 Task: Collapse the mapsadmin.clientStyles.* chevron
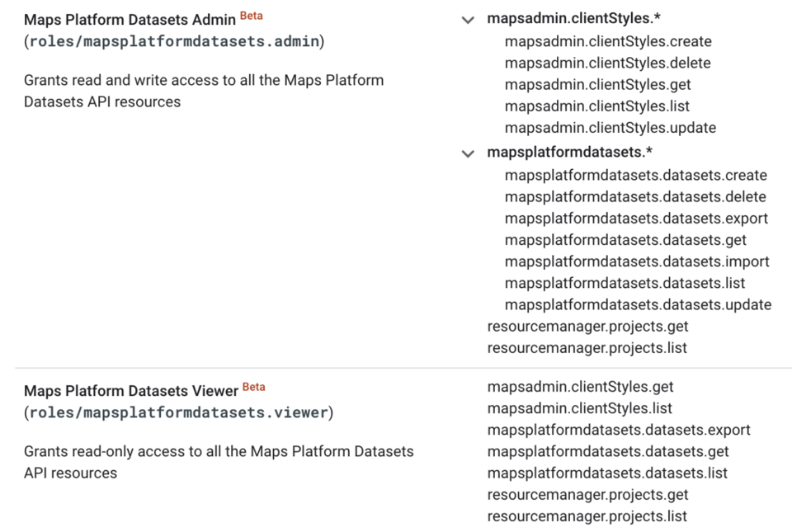pos(468,20)
